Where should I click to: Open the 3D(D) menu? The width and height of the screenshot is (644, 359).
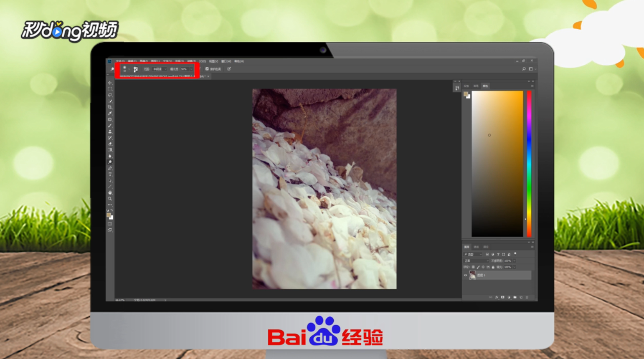click(x=202, y=61)
